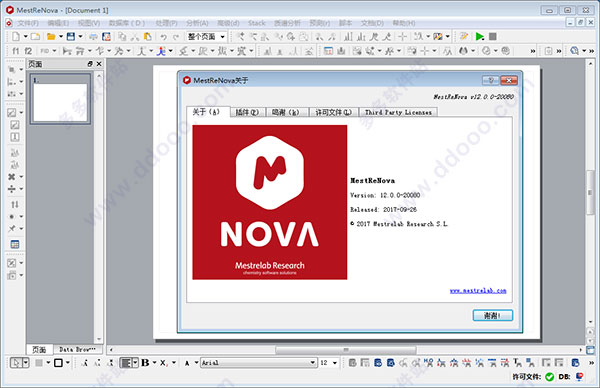Open the www.mestrelab.com link
Screen dimensions: 600x388
pos(478,291)
